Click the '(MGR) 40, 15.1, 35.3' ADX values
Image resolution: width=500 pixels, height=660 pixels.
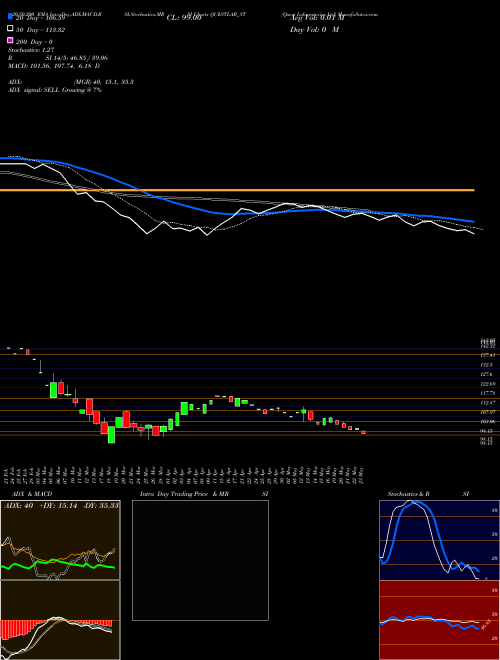pos(104,82)
